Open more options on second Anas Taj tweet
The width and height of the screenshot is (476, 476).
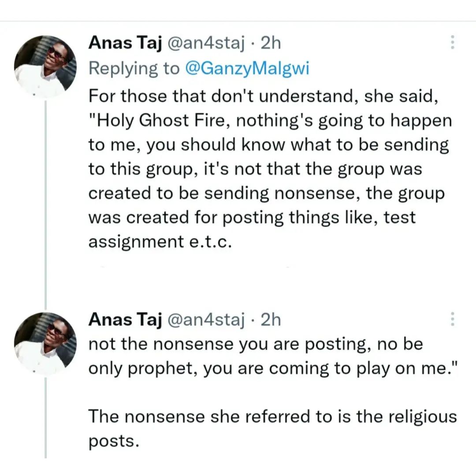pos(452,319)
